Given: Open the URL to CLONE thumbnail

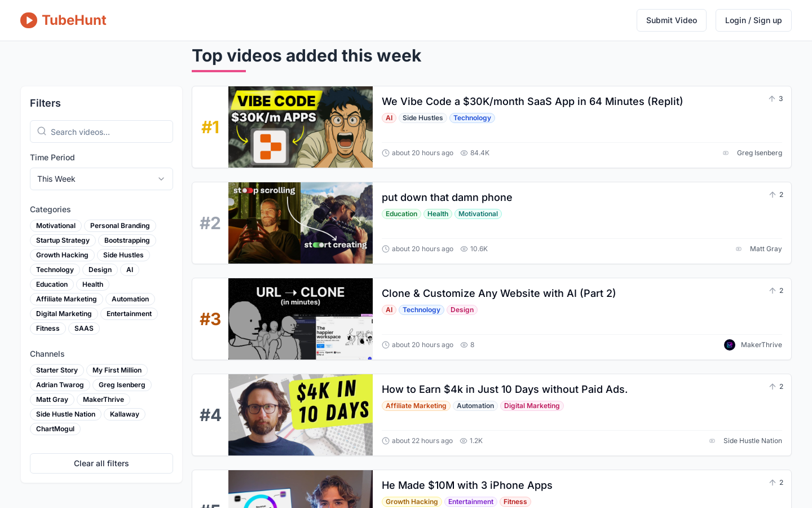Looking at the screenshot, I should click(301, 319).
